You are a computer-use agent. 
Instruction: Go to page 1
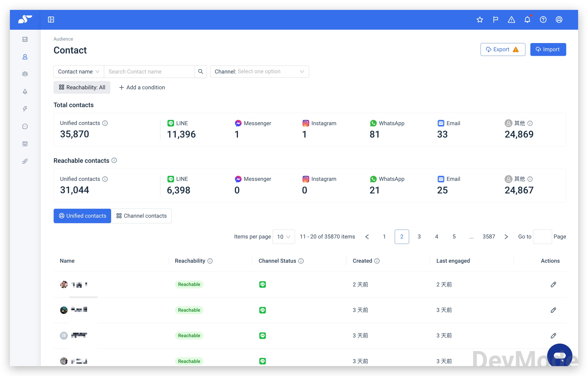click(384, 237)
